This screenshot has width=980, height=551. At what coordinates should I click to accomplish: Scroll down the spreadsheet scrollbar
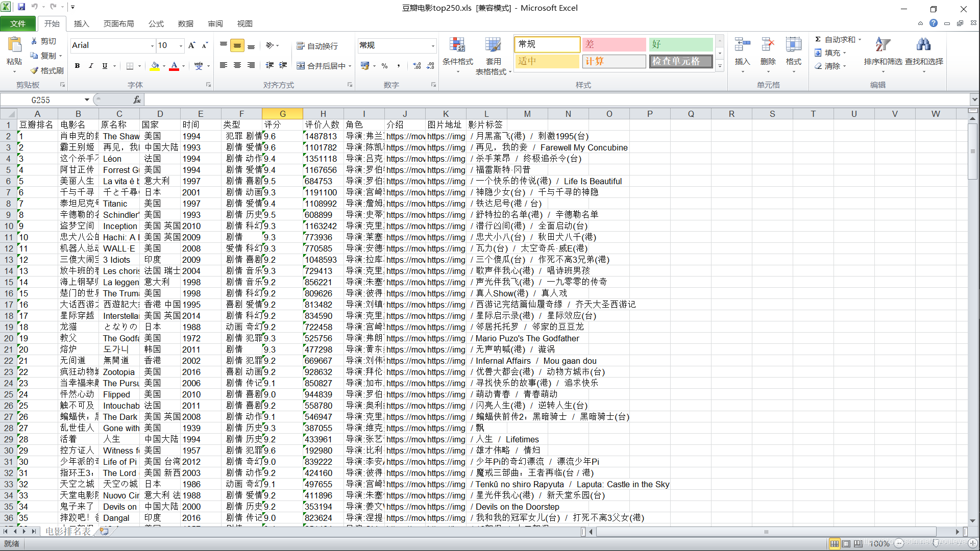point(972,521)
